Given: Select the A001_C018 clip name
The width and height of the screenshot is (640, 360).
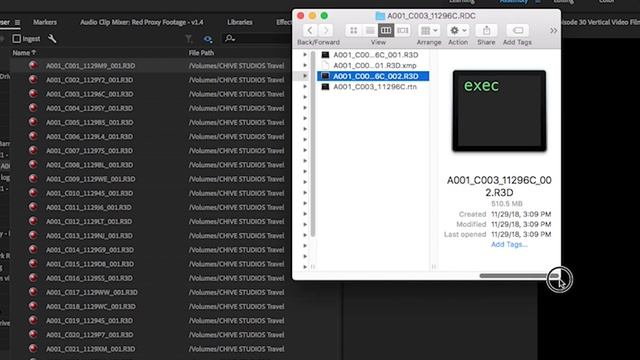Looking at the screenshot, I should [x=91, y=307].
